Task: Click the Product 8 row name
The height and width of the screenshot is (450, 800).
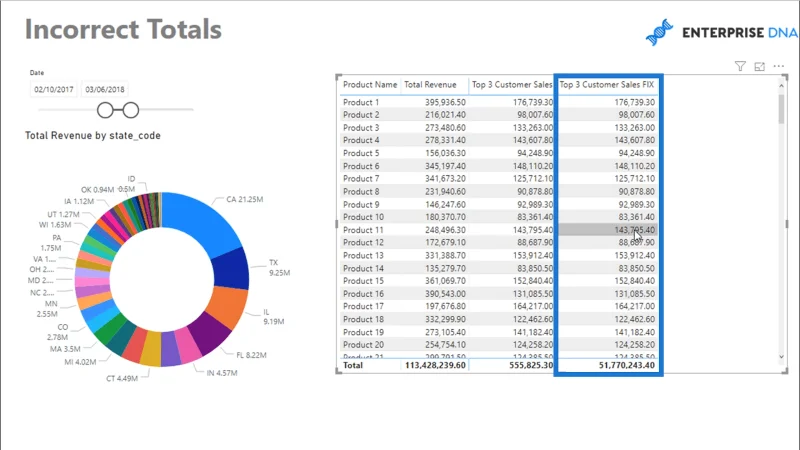Action: coord(361,191)
